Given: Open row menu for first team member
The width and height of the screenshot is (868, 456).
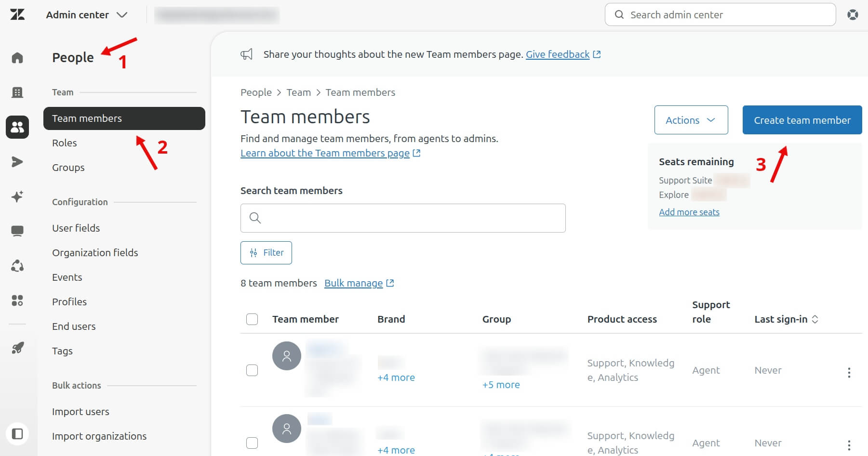Looking at the screenshot, I should coord(849,372).
